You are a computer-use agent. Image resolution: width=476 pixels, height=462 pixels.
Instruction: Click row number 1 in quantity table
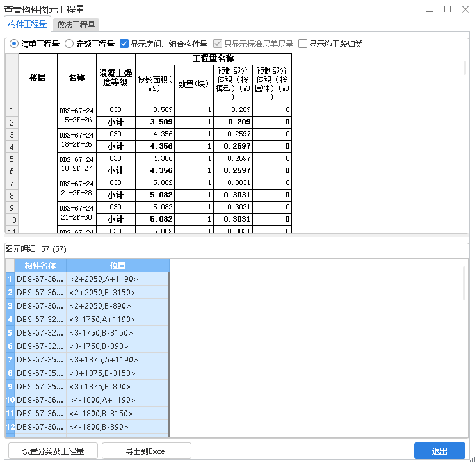click(x=12, y=110)
